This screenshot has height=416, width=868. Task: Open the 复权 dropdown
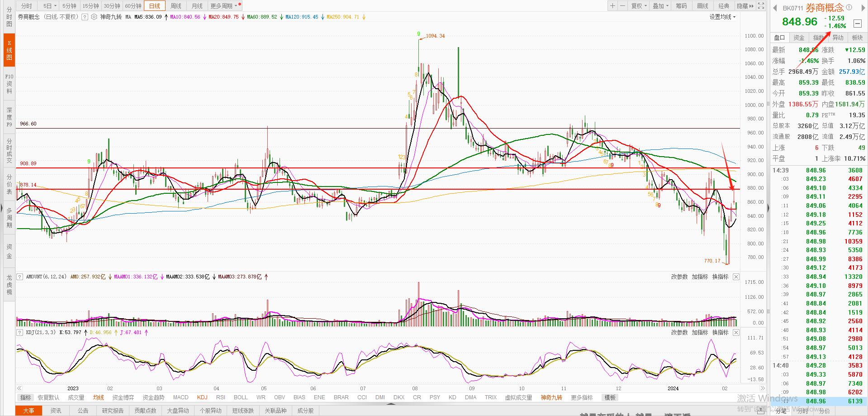tap(639, 6)
